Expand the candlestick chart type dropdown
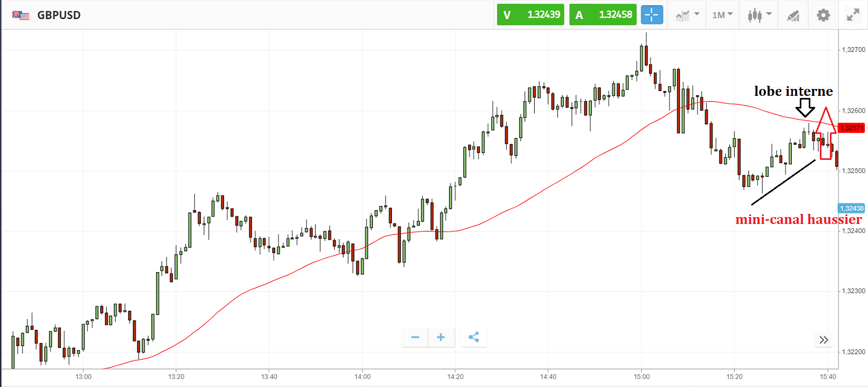The image size is (868, 387). click(x=760, y=15)
